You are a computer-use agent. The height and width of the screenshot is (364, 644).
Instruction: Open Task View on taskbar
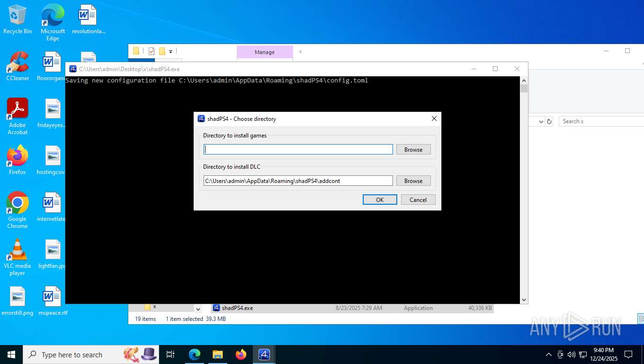click(x=170, y=355)
